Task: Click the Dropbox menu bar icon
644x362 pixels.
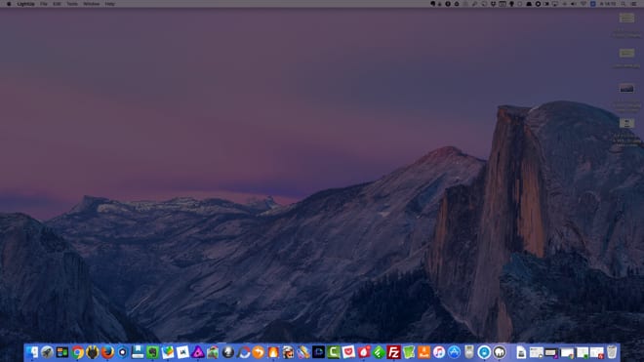Action: tap(493, 4)
